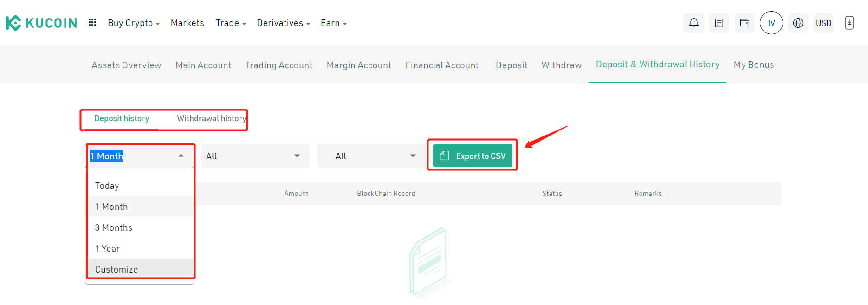Switch to Withdrawal history tab
The image size is (868, 305).
211,118
